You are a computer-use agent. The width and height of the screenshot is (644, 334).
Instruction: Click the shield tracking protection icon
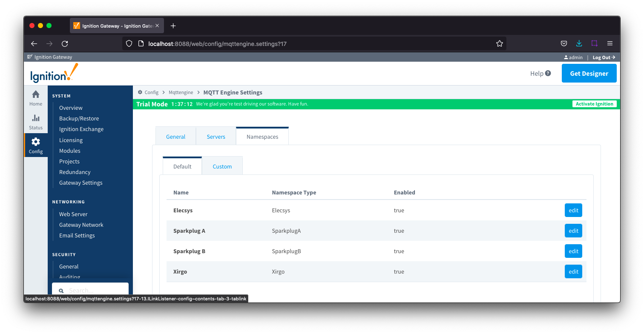[x=129, y=43]
